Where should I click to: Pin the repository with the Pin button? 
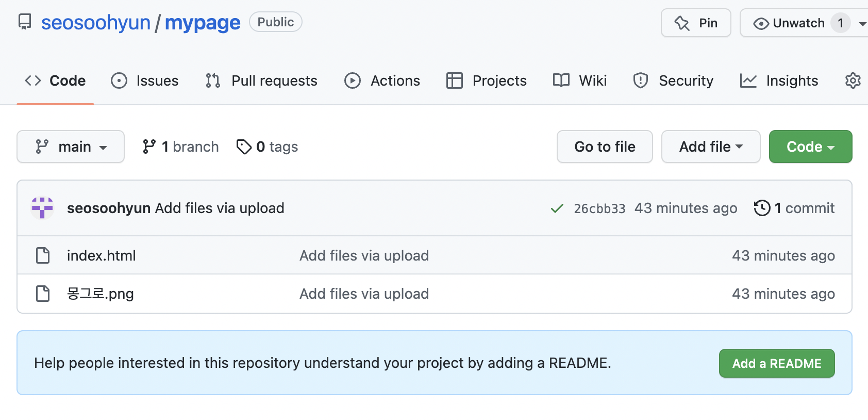pyautogui.click(x=696, y=23)
